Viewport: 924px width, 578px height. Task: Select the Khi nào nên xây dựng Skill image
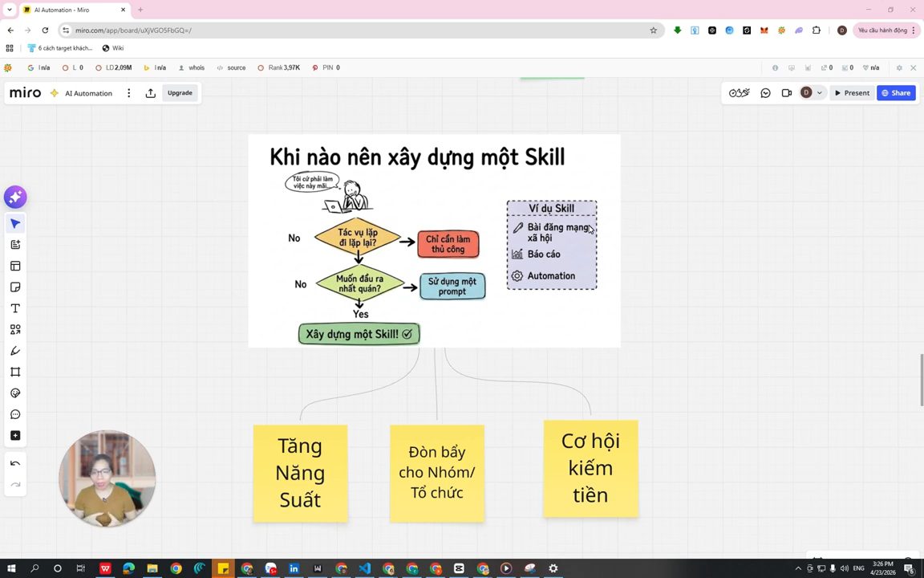point(434,241)
